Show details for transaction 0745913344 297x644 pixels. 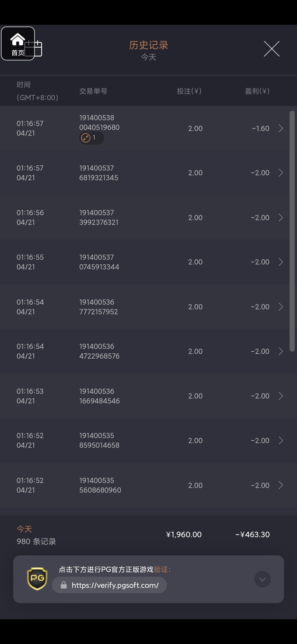[280, 262]
